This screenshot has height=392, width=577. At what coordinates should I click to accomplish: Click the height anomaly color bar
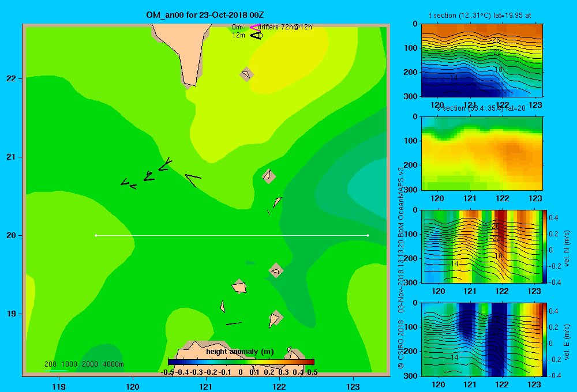coord(241,362)
